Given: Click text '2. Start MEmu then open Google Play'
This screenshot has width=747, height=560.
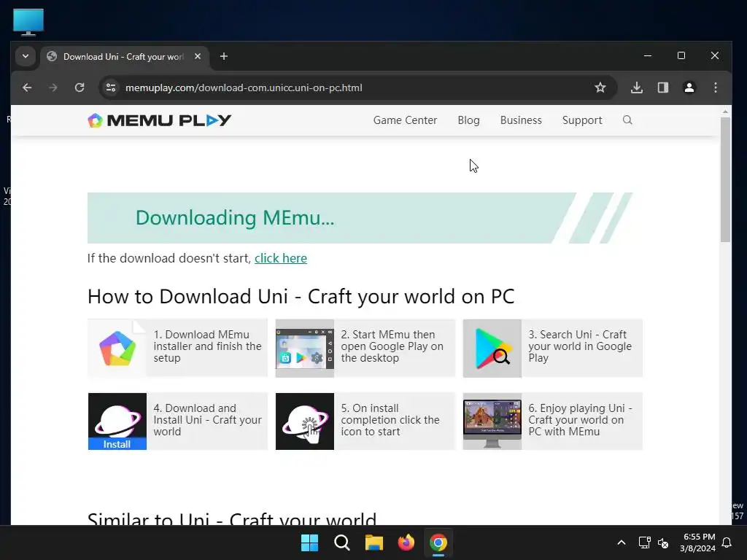Looking at the screenshot, I should point(392,346).
